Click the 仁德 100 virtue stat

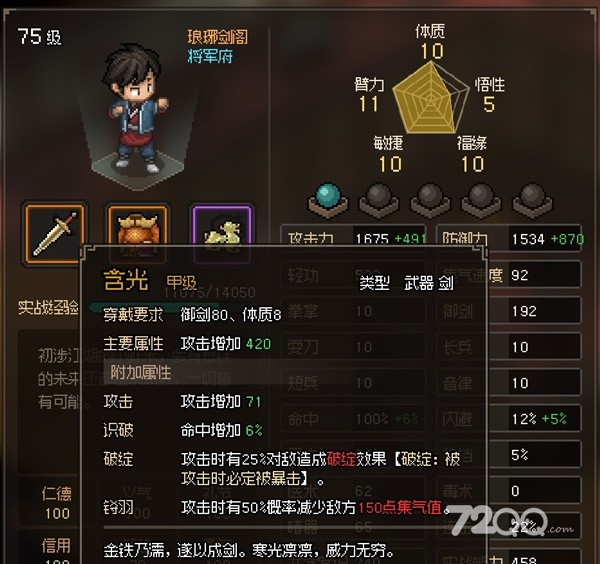coord(57,503)
